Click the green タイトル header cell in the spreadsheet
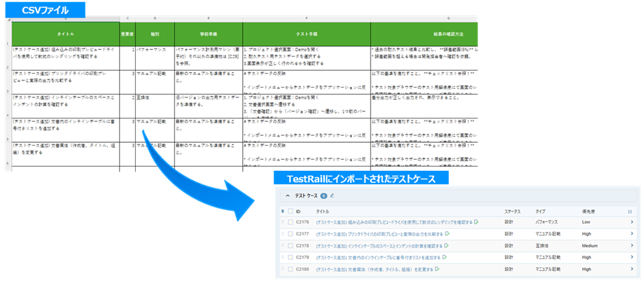This screenshot has height=283, width=644. click(x=66, y=33)
